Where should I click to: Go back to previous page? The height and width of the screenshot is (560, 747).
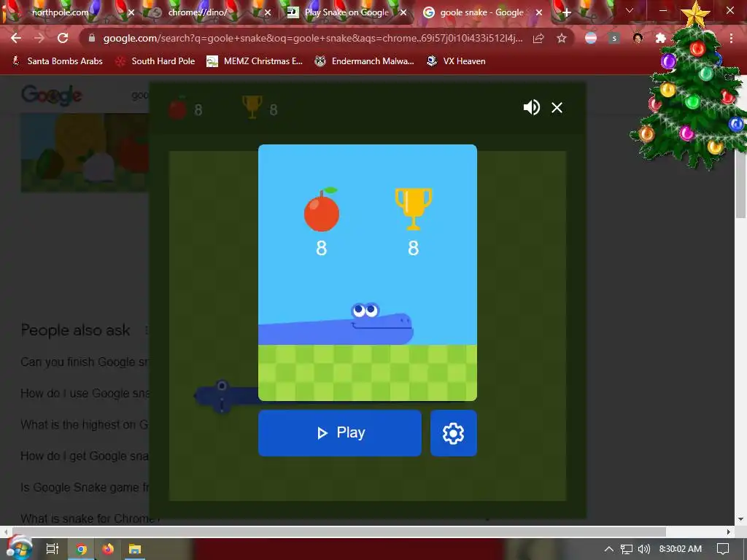16,38
